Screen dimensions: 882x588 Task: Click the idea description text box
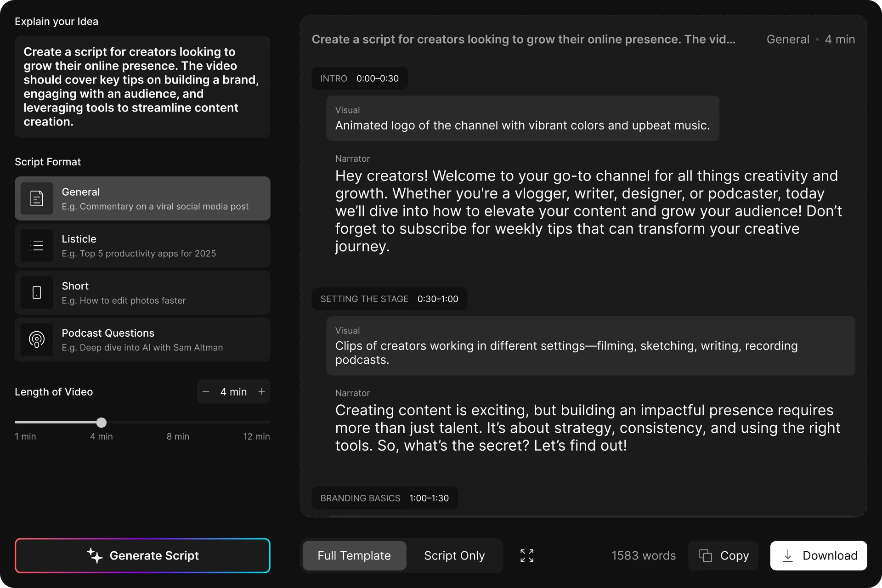[142, 87]
